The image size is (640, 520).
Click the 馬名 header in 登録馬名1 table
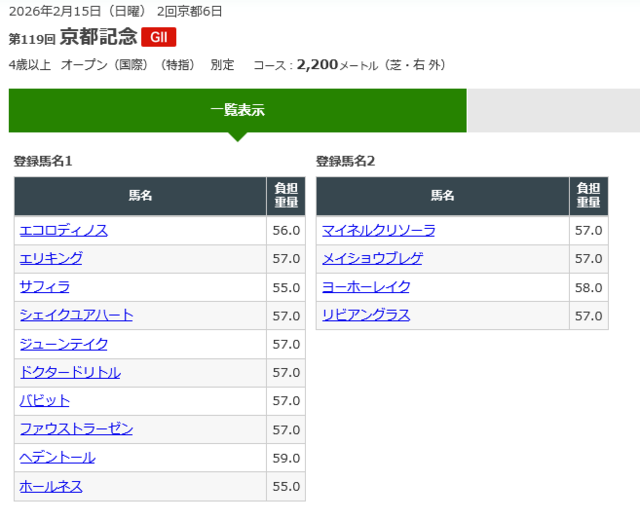[x=140, y=196]
